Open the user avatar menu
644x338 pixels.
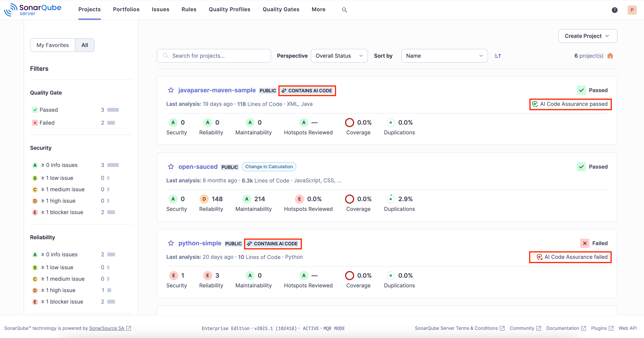(632, 10)
